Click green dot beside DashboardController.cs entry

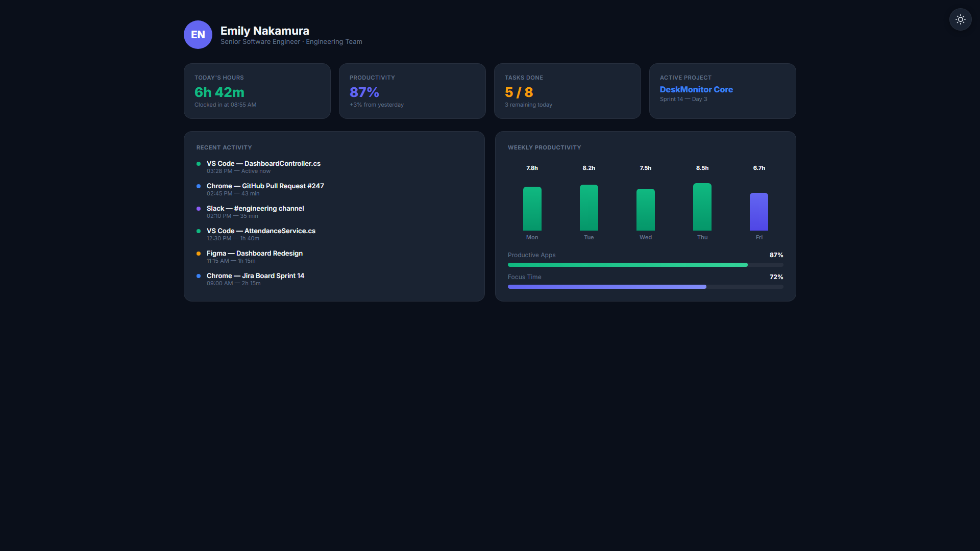pyautogui.click(x=199, y=164)
